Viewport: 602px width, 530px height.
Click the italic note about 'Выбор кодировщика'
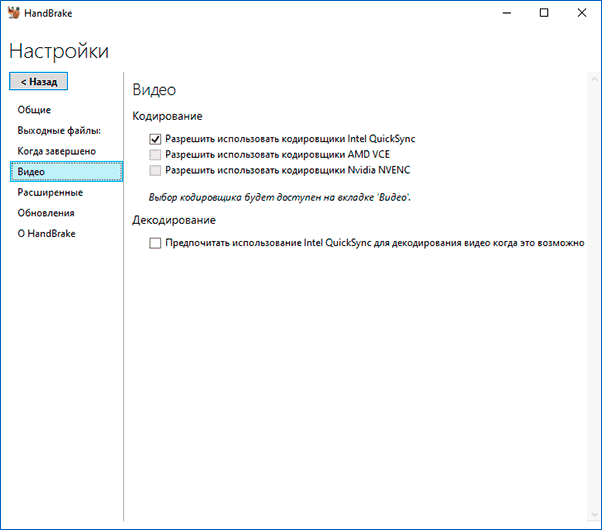point(280,197)
